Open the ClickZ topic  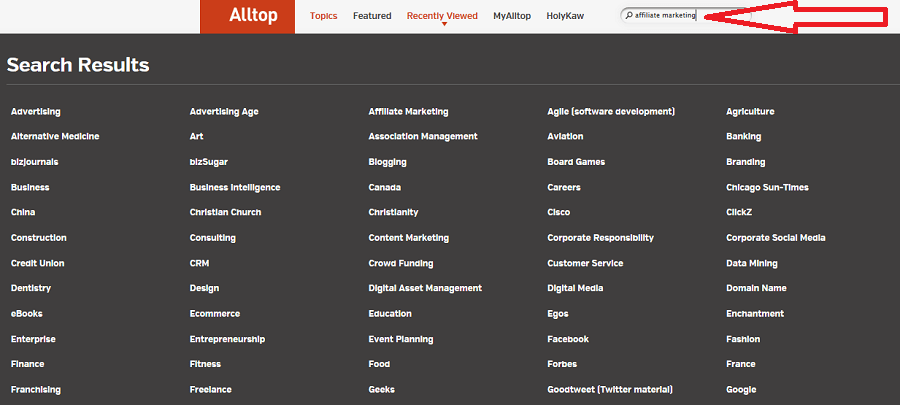(x=739, y=212)
